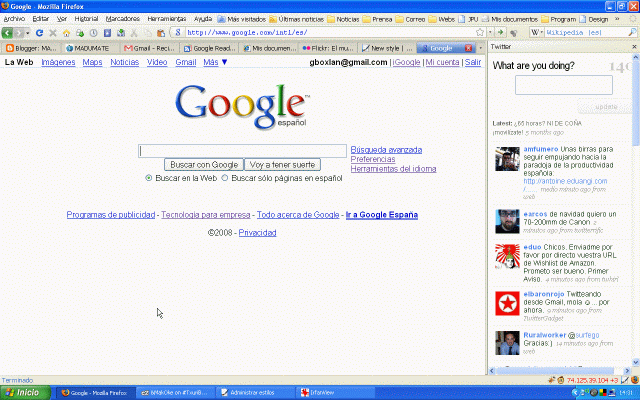Click the green Go arrow button
This screenshot has height=400, width=640.
pyautogui.click(x=500, y=32)
